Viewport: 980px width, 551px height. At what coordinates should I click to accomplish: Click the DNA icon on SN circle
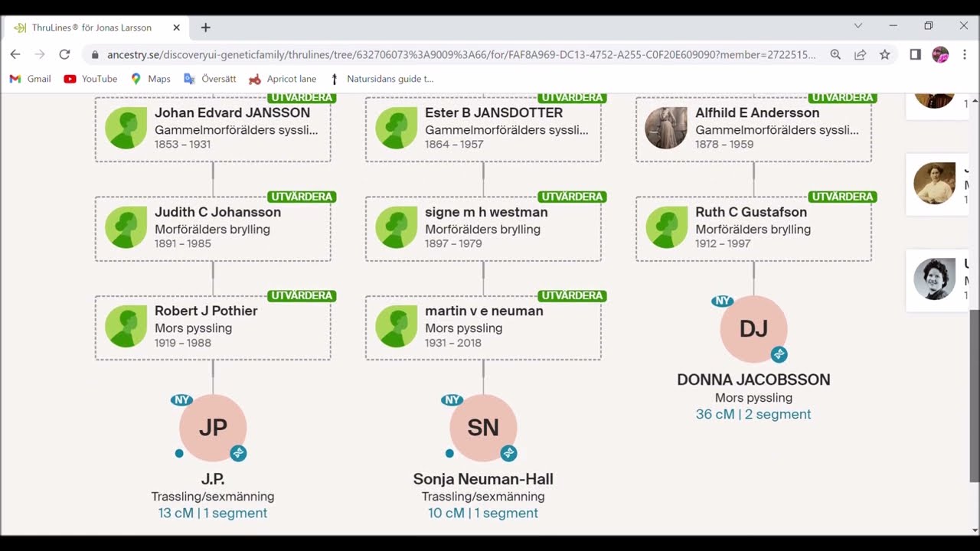click(x=508, y=454)
